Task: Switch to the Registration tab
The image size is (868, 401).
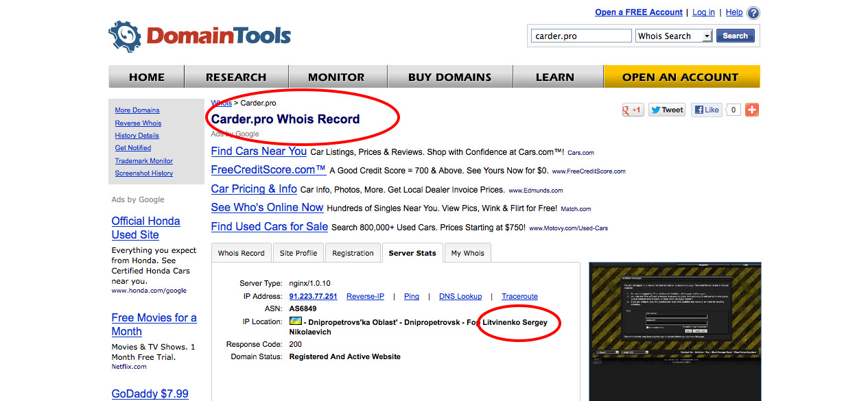Action: pyautogui.click(x=353, y=253)
